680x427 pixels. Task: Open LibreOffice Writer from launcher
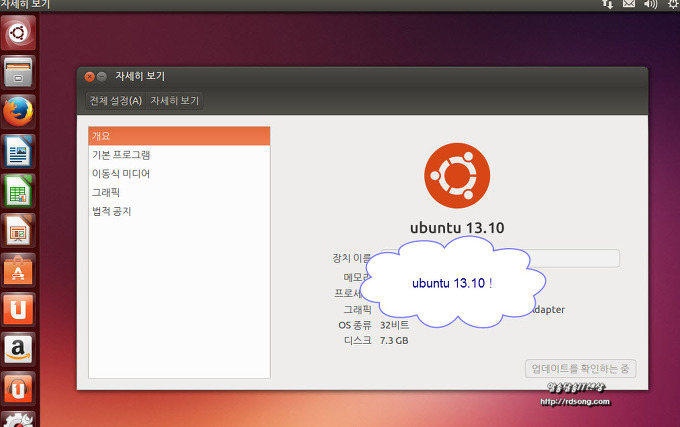point(18,151)
